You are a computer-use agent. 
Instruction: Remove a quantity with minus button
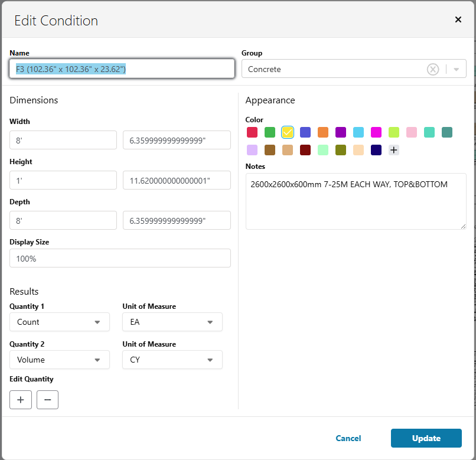47,400
